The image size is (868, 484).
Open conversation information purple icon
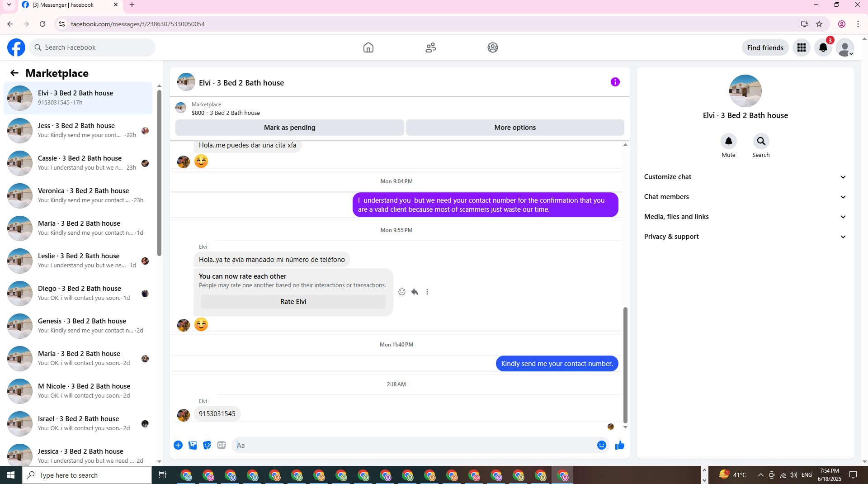615,82
